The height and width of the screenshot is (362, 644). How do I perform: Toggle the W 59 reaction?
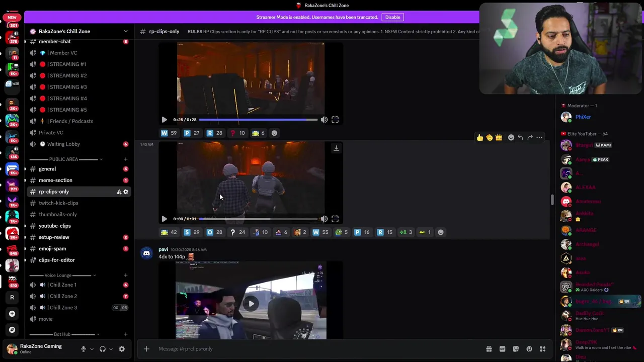(169, 133)
